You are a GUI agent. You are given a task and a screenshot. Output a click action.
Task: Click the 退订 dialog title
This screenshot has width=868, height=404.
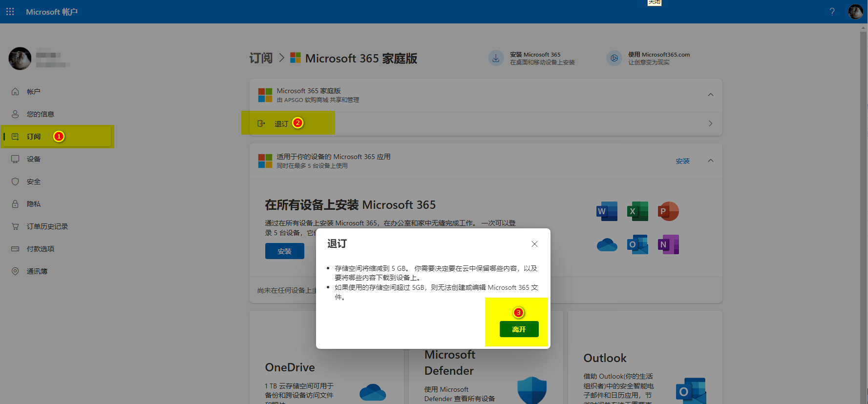coord(337,243)
